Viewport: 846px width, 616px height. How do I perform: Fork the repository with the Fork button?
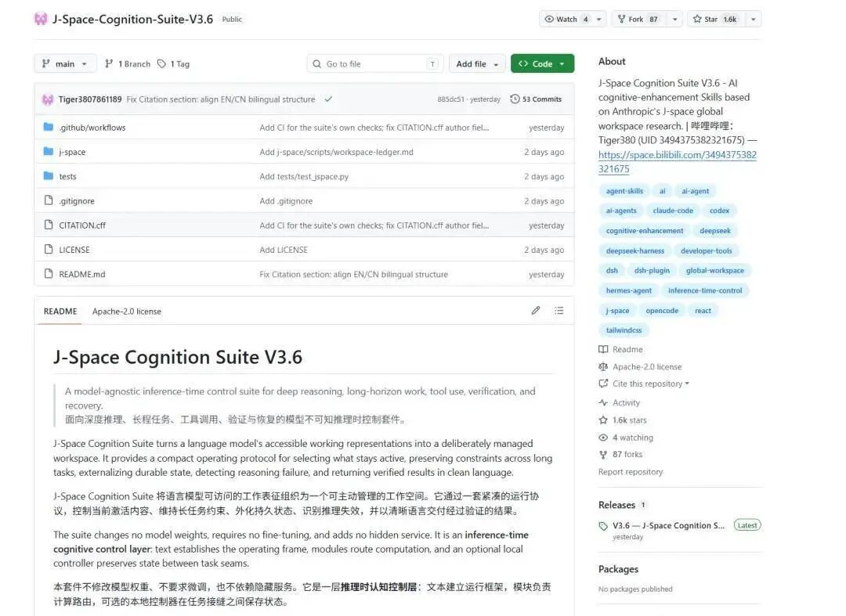tap(639, 19)
